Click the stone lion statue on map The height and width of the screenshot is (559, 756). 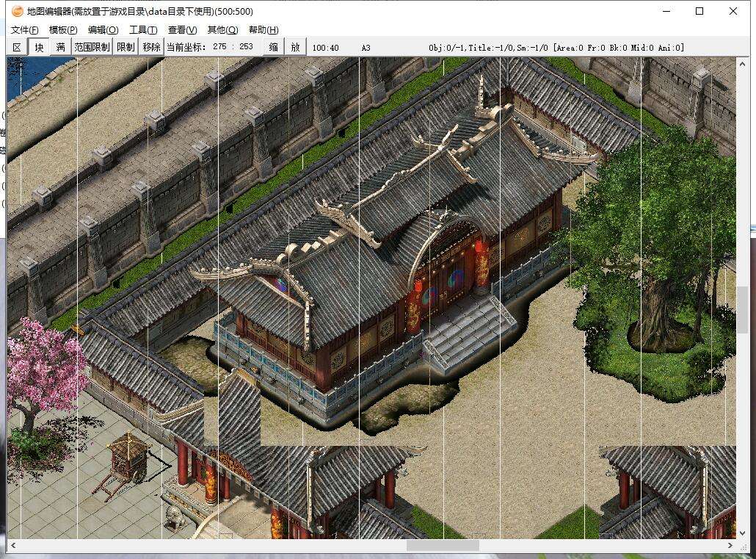(x=175, y=517)
